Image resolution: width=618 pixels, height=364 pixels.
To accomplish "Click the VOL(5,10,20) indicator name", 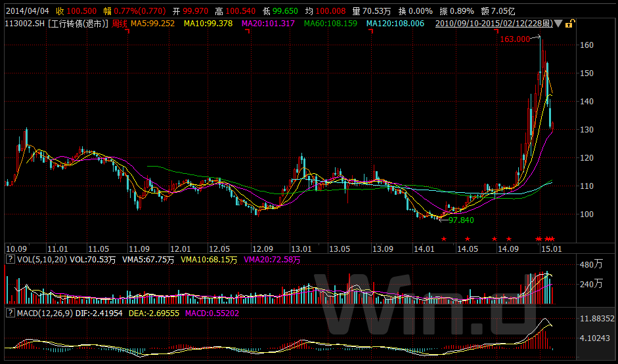I will [x=42, y=260].
